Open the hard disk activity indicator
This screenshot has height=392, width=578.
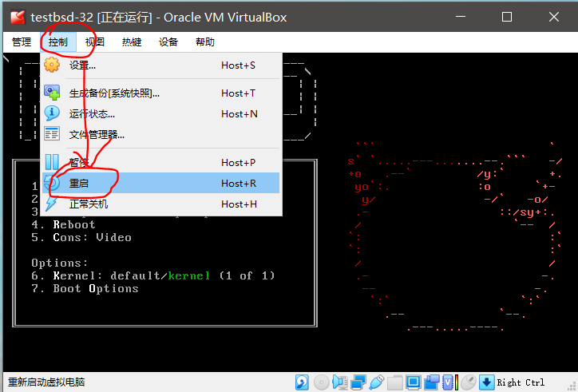tap(303, 382)
